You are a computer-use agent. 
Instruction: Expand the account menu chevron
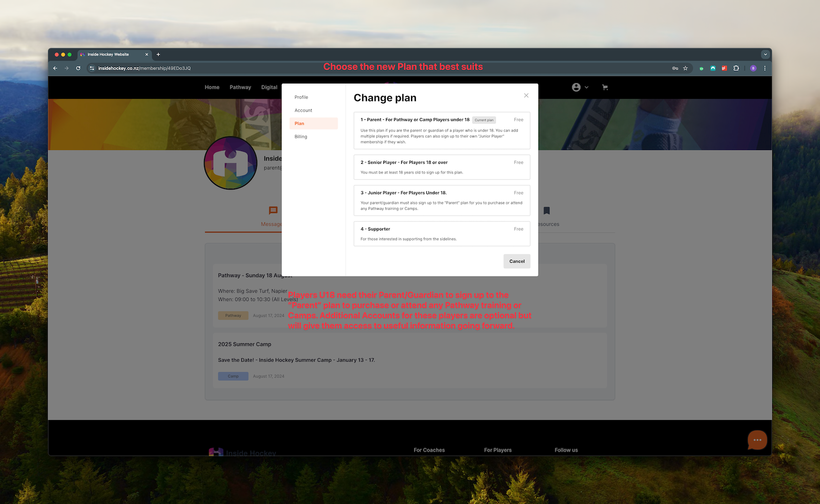pyautogui.click(x=586, y=87)
